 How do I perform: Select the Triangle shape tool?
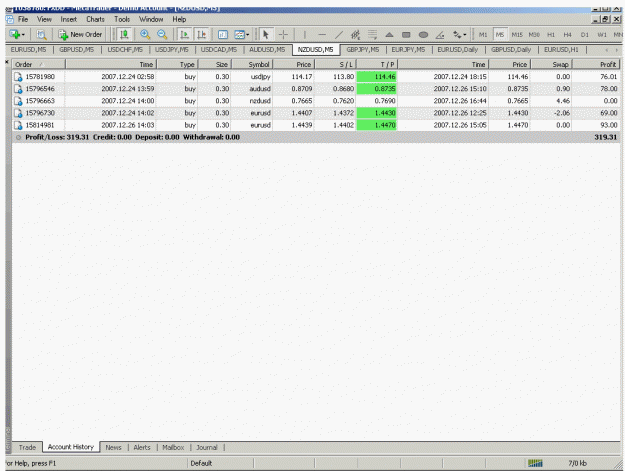click(x=389, y=35)
